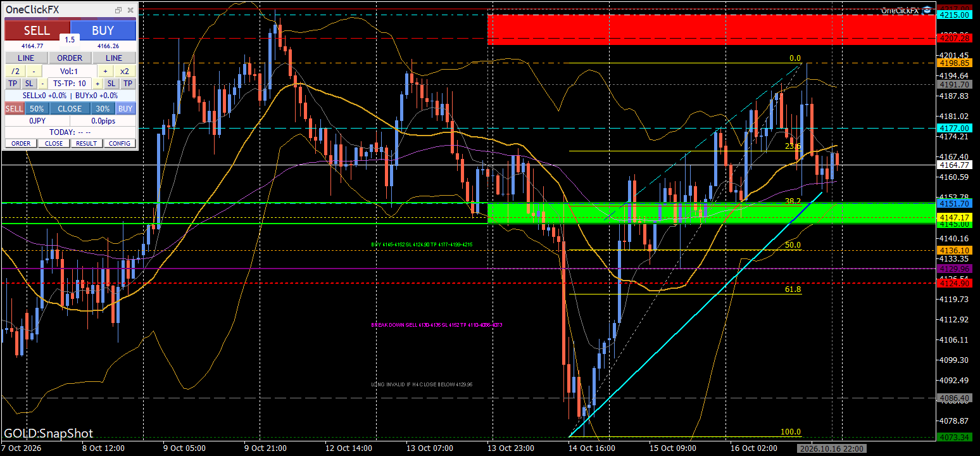Viewport: 980px width, 456px height.
Task: Click the big blue BUY button
Action: 103,30
